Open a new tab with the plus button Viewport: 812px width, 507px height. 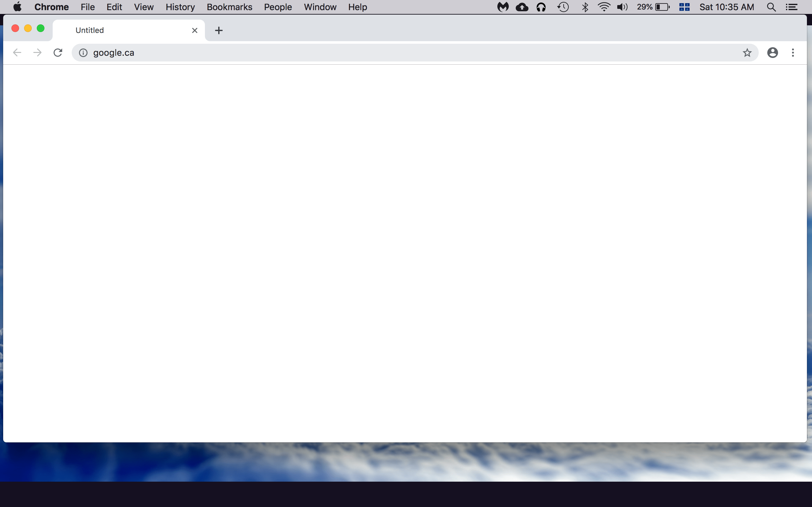219,30
